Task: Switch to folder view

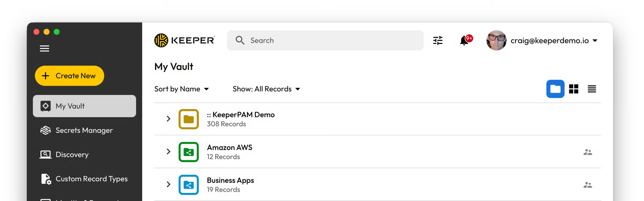Action: pos(555,89)
